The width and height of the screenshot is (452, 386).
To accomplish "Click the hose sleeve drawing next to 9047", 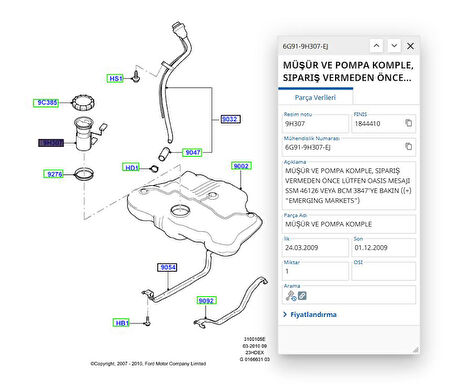I will point(164,154).
